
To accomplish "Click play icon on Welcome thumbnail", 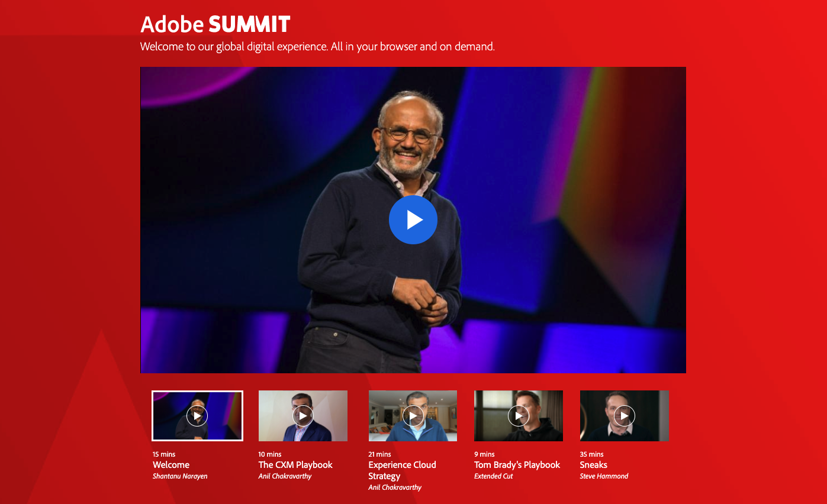I will pyautogui.click(x=197, y=416).
